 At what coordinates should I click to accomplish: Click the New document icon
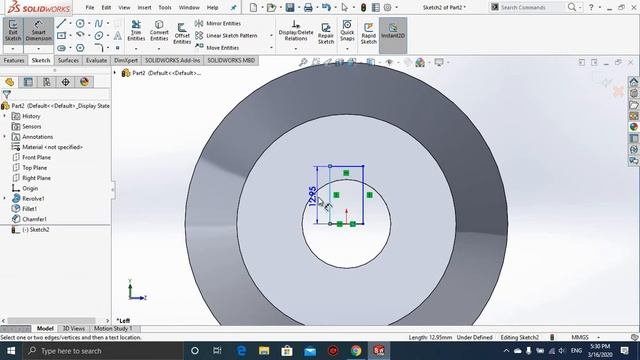tap(253, 7)
